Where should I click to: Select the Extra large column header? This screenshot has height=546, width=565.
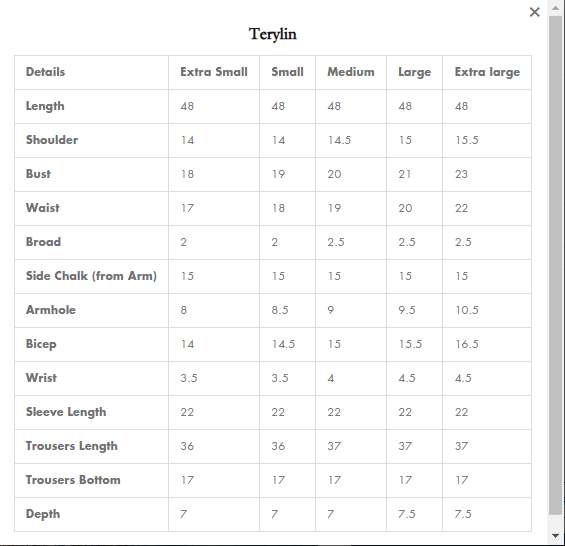click(x=487, y=72)
